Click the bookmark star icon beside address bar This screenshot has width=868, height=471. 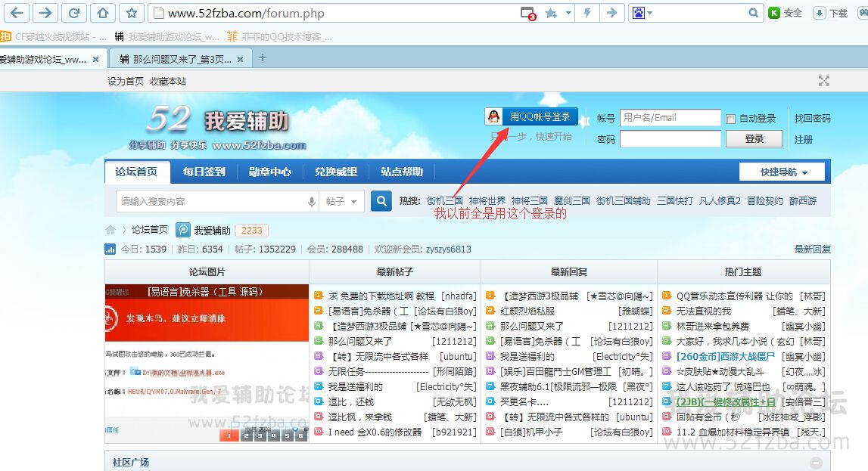pos(131,13)
